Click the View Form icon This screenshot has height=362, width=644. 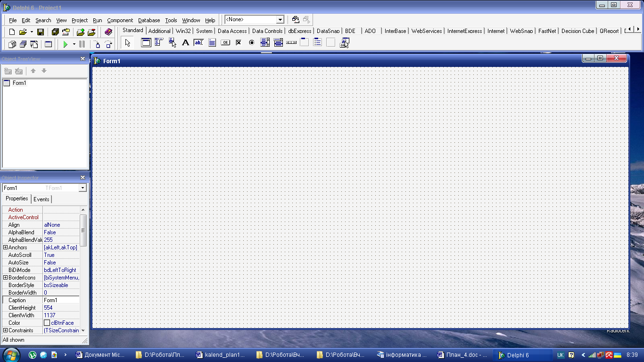(x=23, y=44)
